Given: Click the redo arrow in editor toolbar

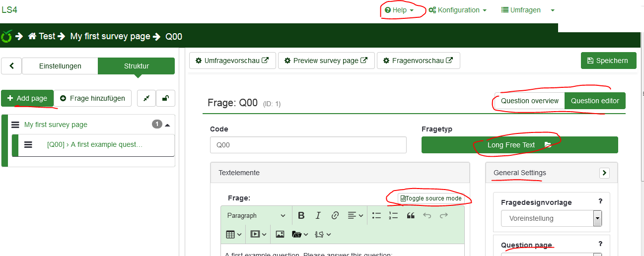Looking at the screenshot, I should point(444,215).
